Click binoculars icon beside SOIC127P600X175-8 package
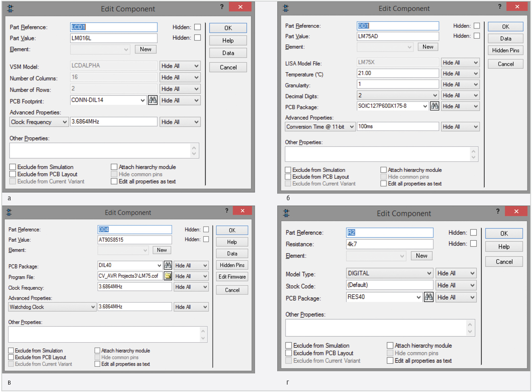Screen dimensions: 532x392 coord(435,106)
